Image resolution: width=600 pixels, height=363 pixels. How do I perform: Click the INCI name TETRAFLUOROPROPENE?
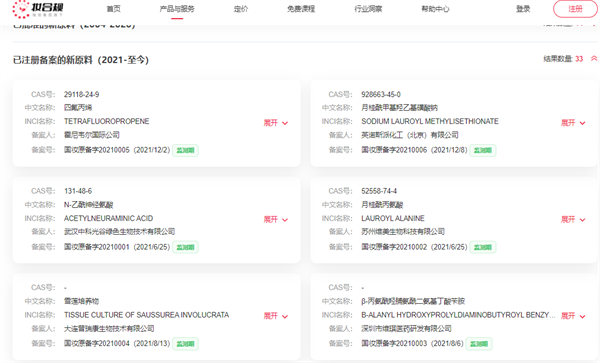[x=106, y=121]
